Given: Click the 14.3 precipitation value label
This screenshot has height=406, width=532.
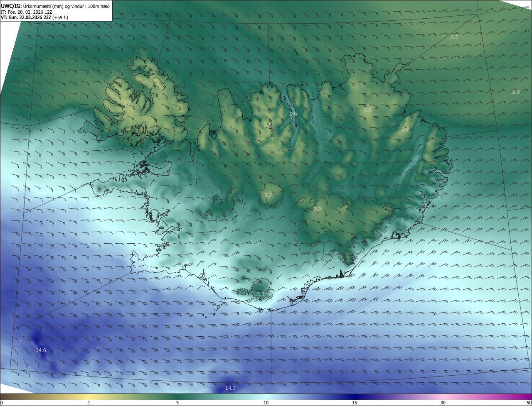Looking at the screenshot, I should [230, 388].
